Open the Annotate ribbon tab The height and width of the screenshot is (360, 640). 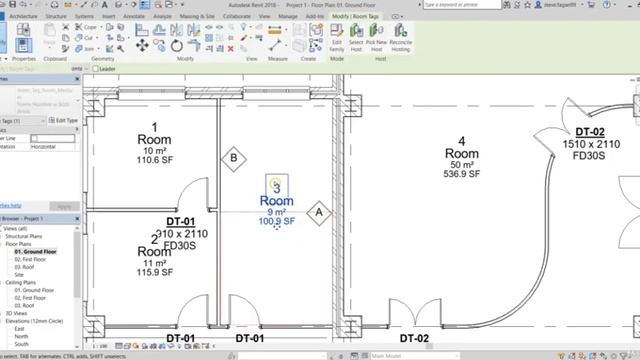[134, 16]
